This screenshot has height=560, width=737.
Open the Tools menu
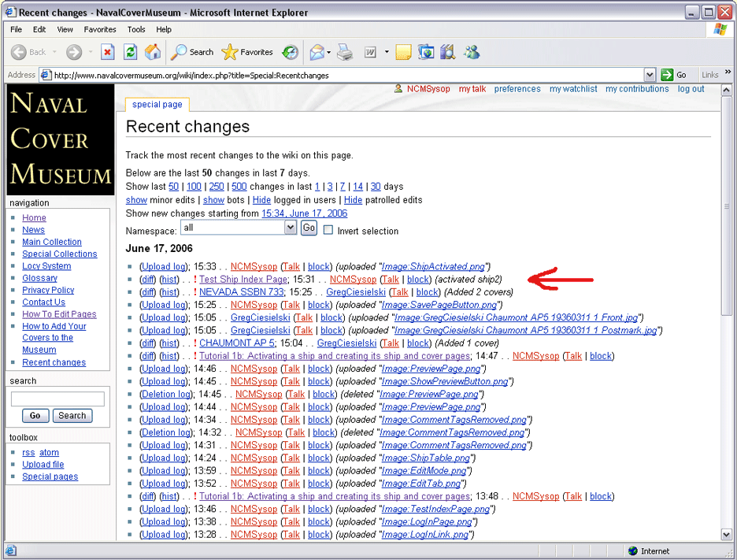pos(136,29)
